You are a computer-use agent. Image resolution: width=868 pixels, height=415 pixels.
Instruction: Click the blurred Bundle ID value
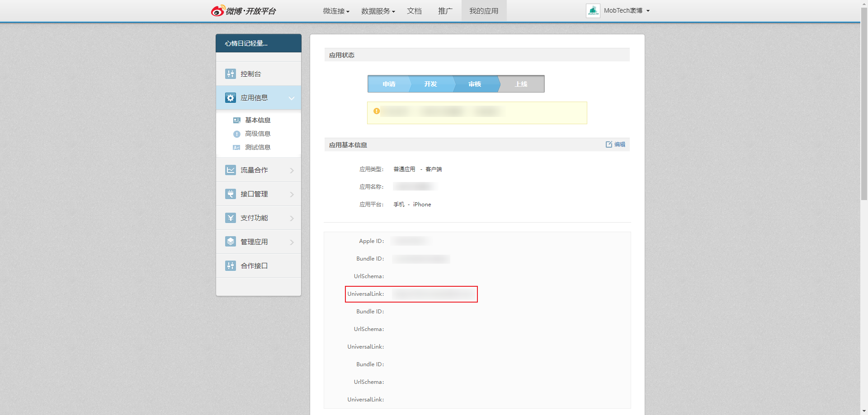(421, 259)
